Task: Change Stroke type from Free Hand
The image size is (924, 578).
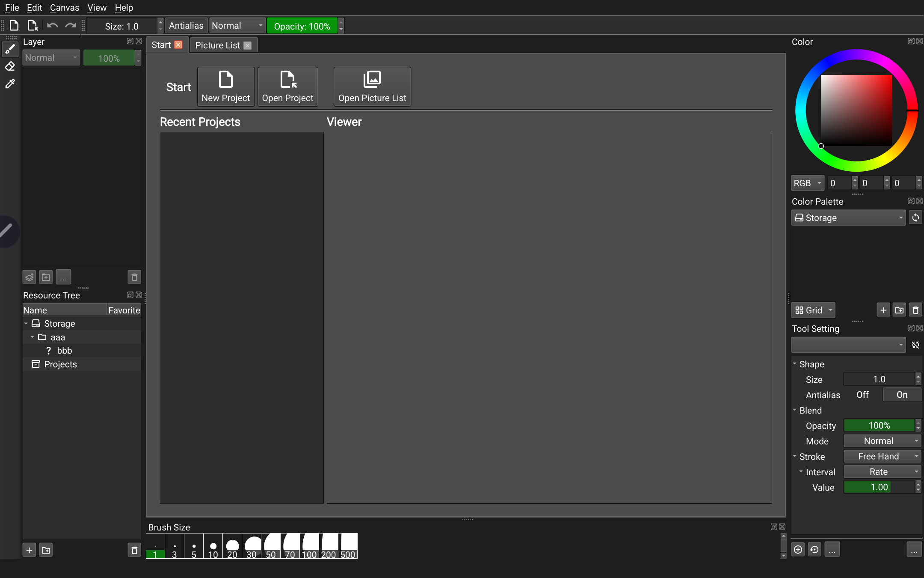Action: tap(881, 456)
